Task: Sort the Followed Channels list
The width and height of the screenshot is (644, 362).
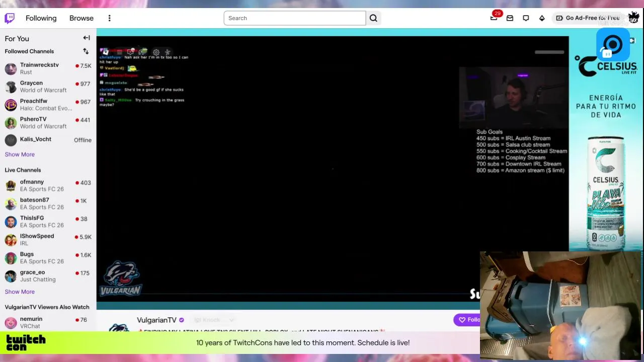Action: tap(86, 51)
